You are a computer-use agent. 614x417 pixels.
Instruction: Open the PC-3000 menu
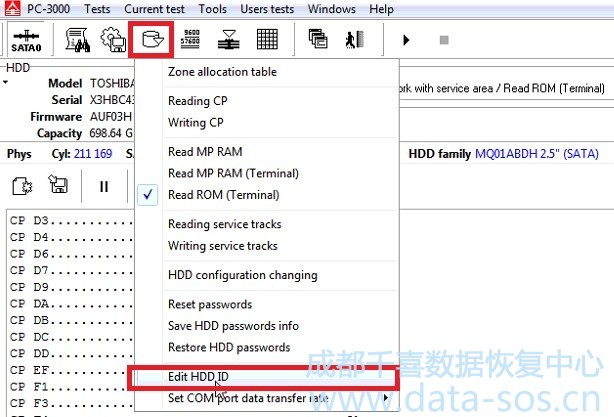click(48, 9)
